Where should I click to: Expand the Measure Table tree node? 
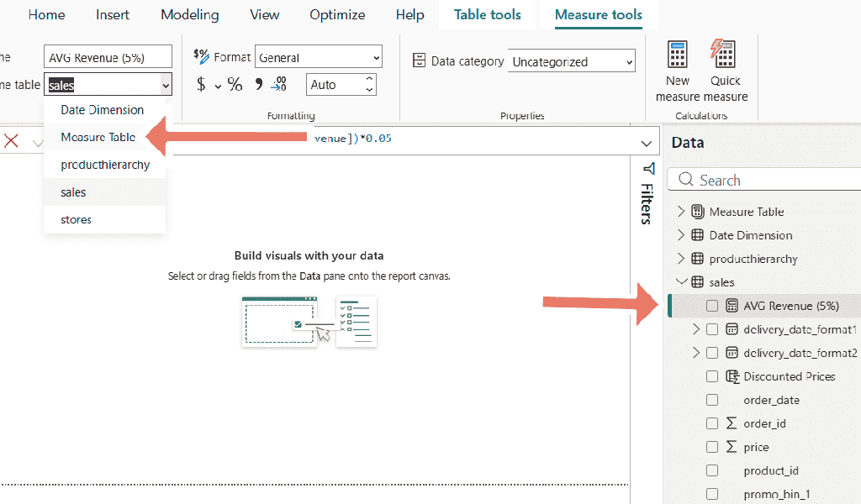[681, 211]
